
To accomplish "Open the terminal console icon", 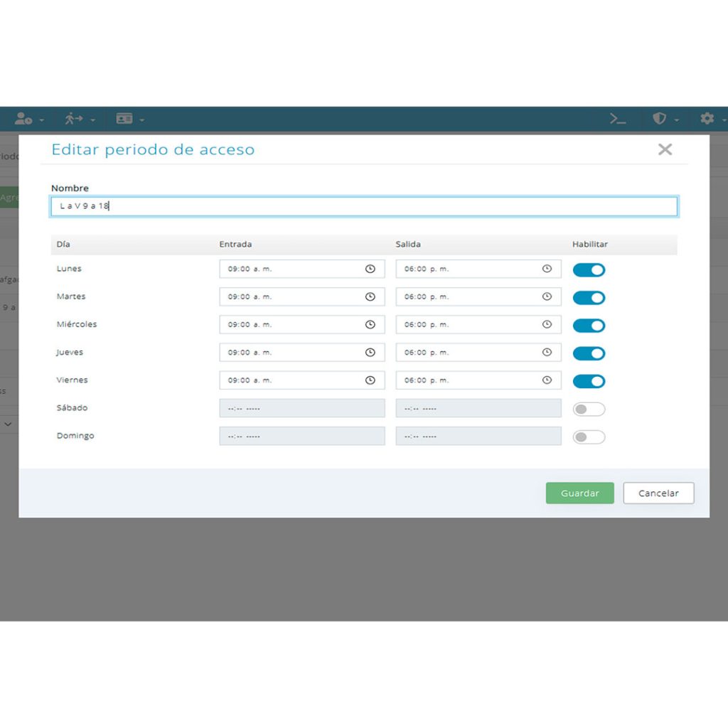I will coord(618,119).
